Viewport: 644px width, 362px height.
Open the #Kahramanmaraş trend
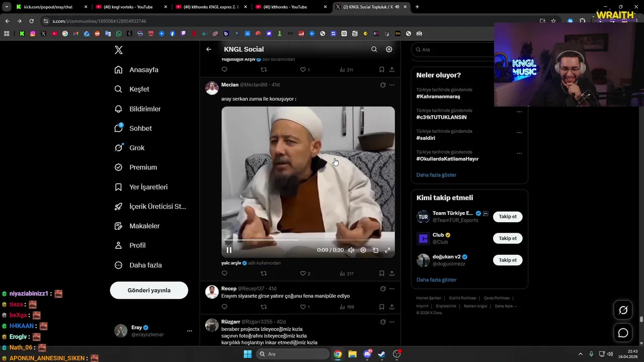tap(438, 97)
